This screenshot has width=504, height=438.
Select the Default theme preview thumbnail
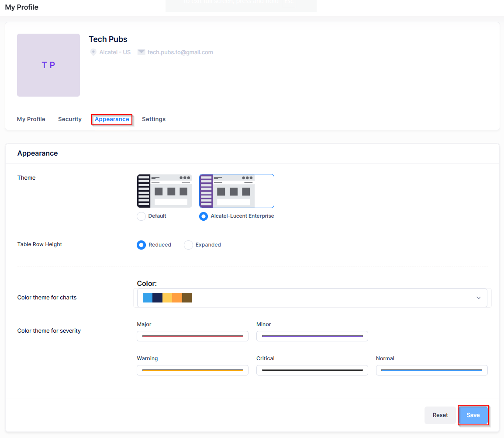pyautogui.click(x=165, y=191)
